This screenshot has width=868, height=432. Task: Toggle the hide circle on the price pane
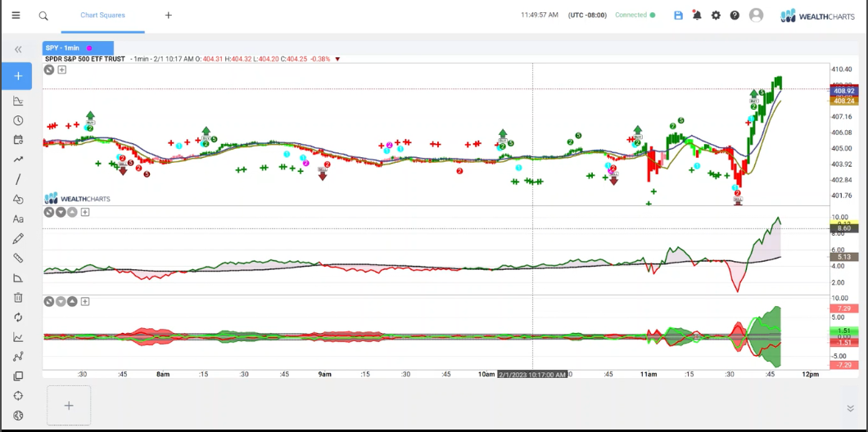49,70
